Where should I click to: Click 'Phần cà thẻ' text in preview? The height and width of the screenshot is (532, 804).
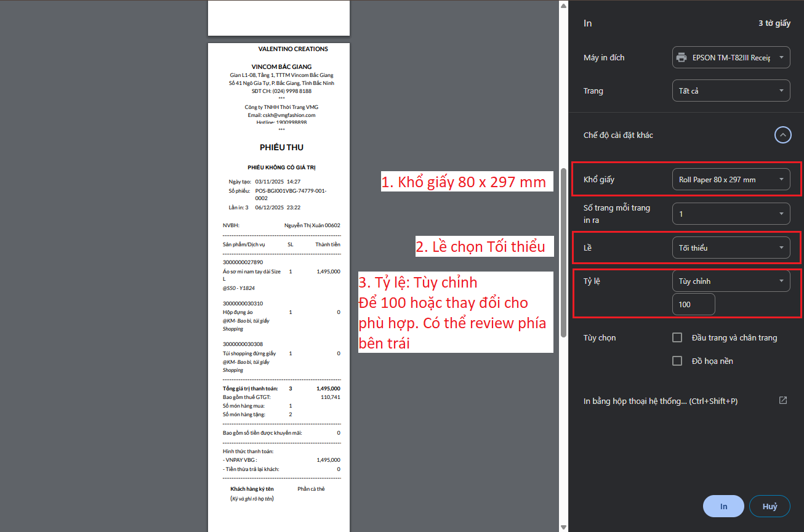click(311, 489)
